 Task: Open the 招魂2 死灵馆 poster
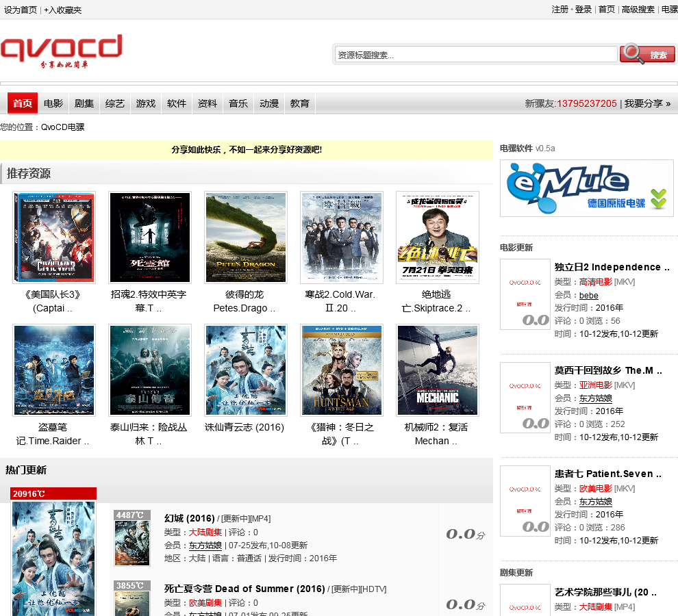pyautogui.click(x=150, y=238)
